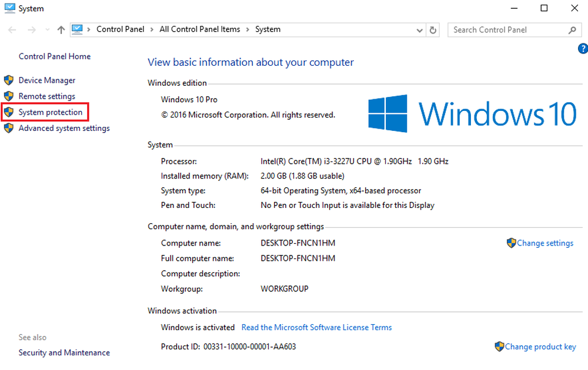Read the Microsoft Software License Terms

click(316, 327)
